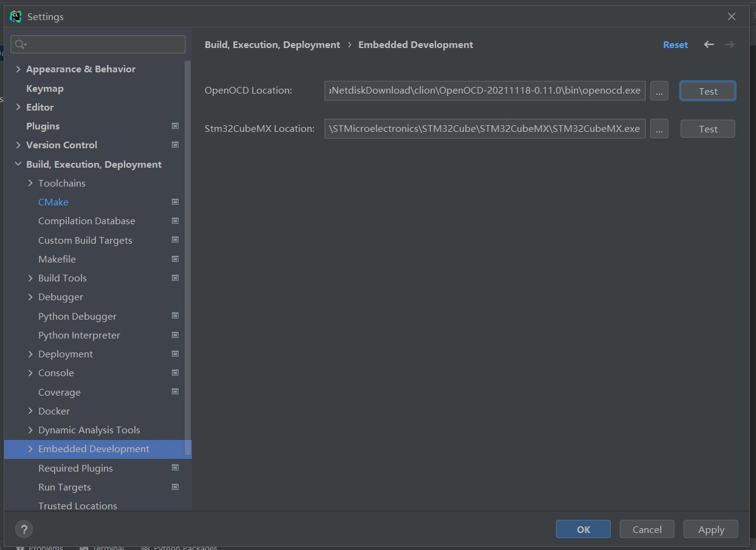
Task: Expand the Debugger node
Action: pos(30,297)
